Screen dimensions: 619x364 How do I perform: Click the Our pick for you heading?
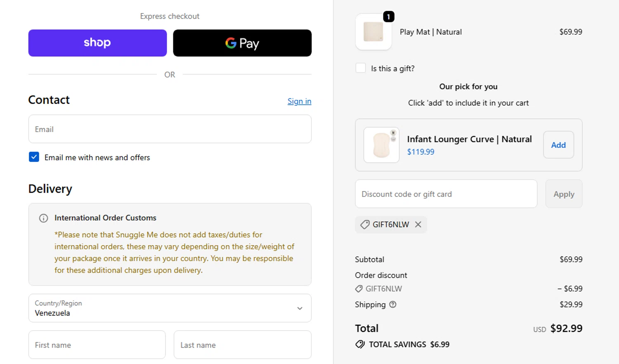pos(468,87)
